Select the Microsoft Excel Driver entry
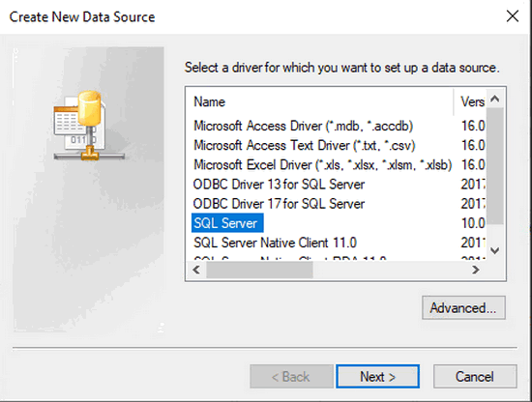The width and height of the screenshot is (532, 402). click(x=323, y=165)
